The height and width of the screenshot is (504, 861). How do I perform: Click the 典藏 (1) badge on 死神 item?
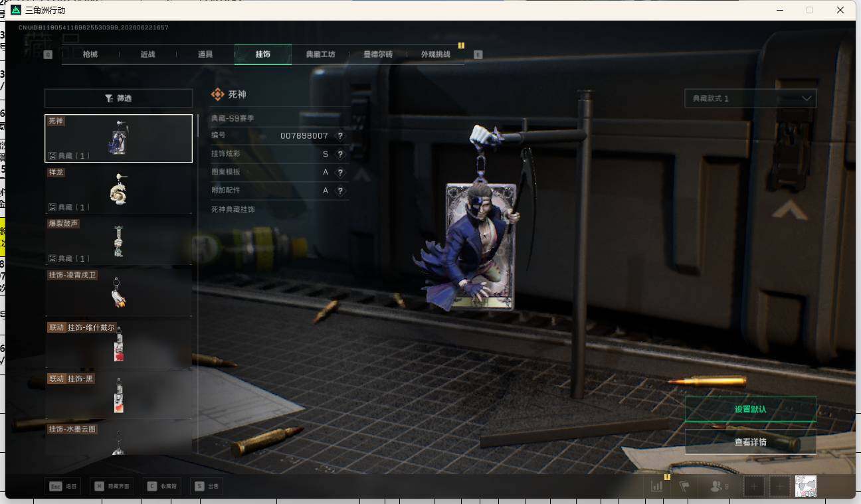70,156
